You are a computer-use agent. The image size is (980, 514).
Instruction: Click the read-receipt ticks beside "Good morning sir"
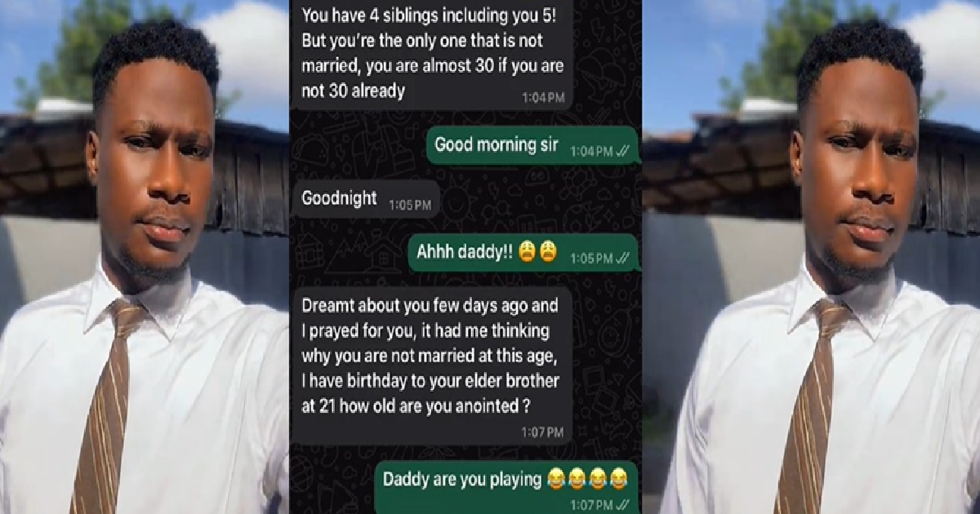tap(622, 150)
